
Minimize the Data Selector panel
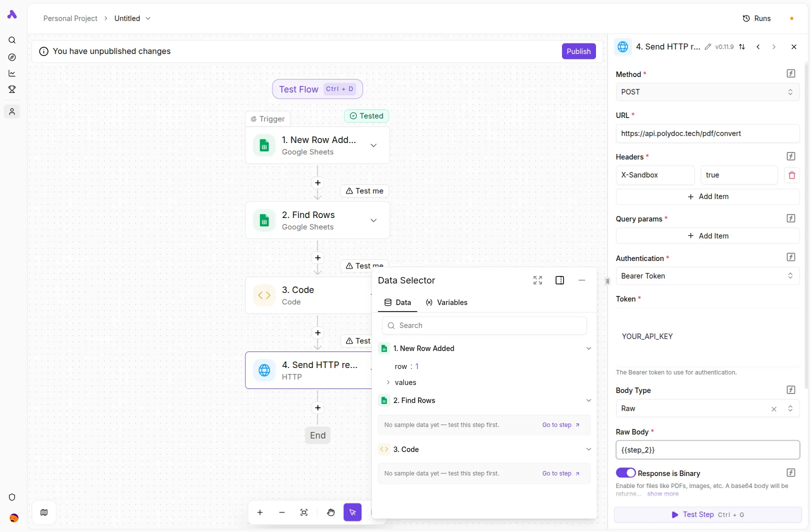click(x=582, y=280)
